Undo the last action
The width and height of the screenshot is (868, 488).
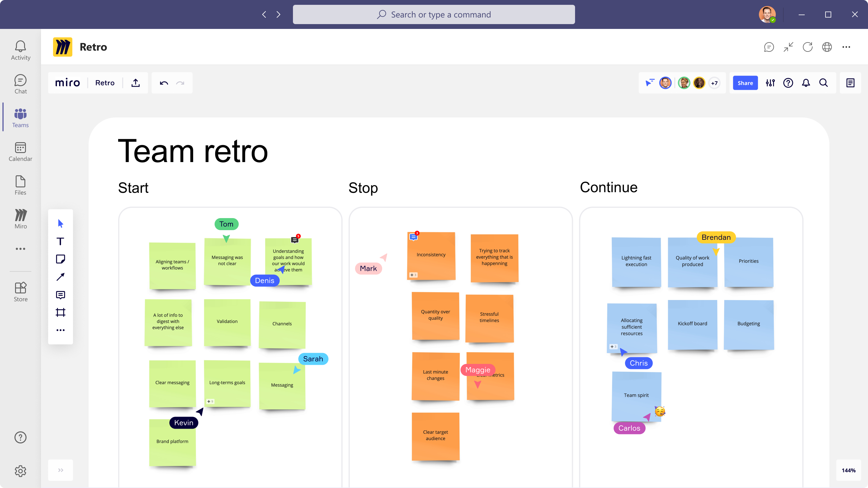pyautogui.click(x=164, y=83)
